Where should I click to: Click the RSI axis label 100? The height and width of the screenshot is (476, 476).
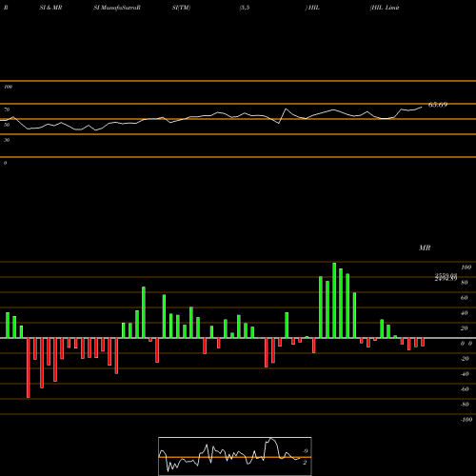(8, 87)
